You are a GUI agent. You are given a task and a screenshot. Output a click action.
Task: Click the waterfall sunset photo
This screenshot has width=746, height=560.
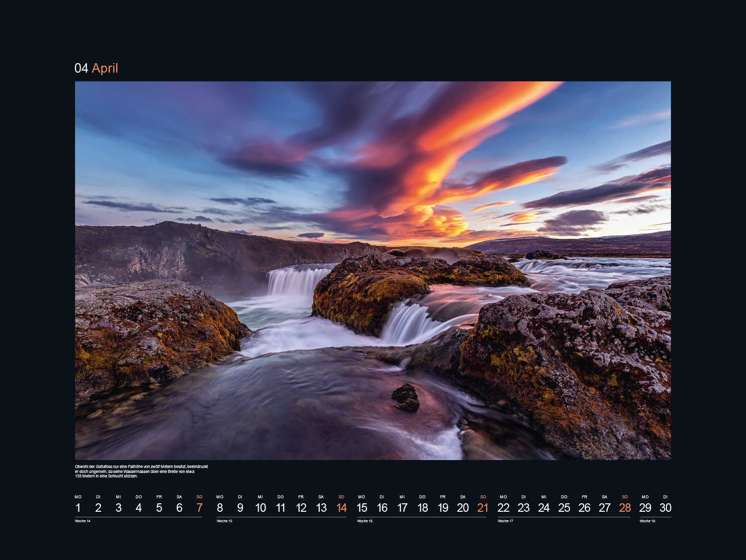pos(373,270)
